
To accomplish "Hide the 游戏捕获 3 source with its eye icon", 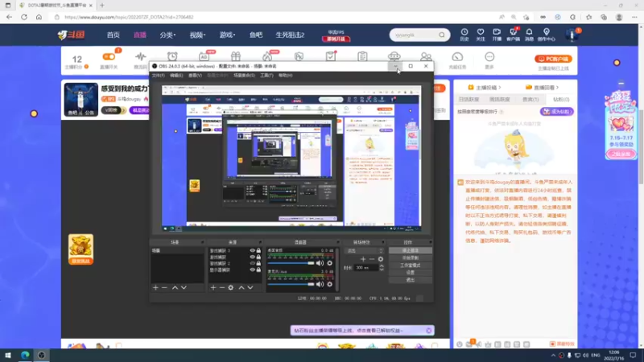I will [252, 250].
